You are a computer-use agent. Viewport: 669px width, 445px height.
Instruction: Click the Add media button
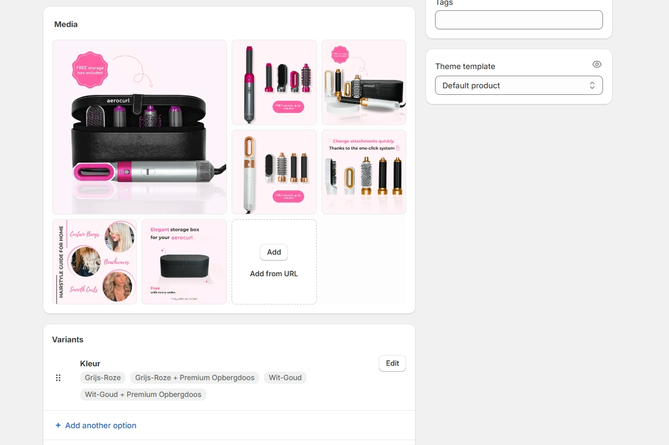click(x=274, y=252)
